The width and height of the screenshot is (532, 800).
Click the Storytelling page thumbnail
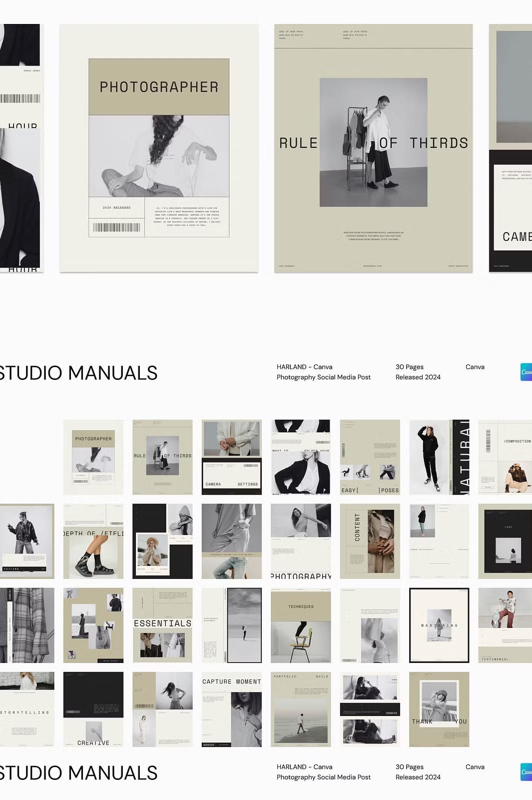tap(27, 709)
